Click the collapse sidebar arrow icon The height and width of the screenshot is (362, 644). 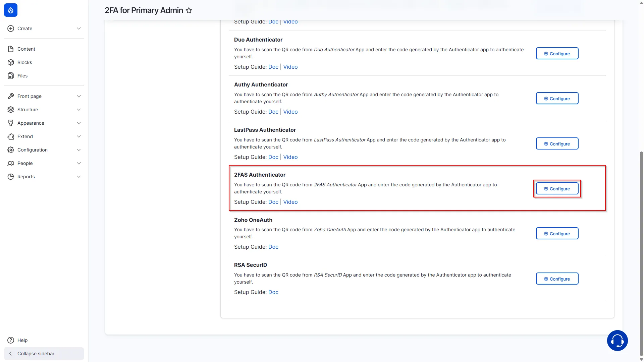(10, 354)
